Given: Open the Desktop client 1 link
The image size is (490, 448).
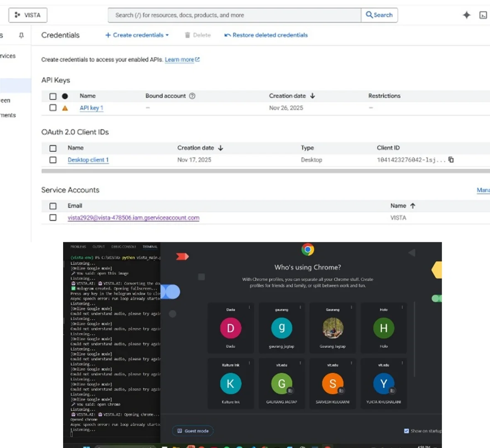Looking at the screenshot, I should 88,160.
